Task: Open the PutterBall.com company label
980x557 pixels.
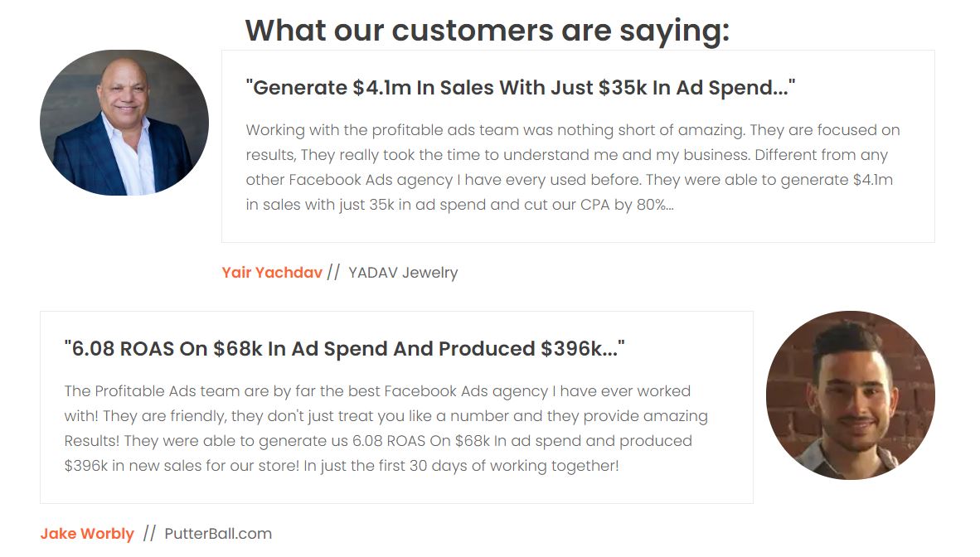Action: tap(218, 533)
